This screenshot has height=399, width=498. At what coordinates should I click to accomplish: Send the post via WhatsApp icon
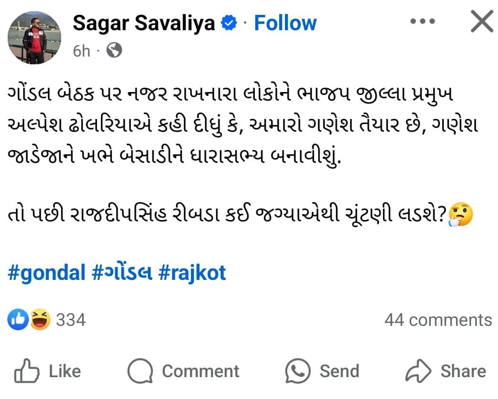322,371
